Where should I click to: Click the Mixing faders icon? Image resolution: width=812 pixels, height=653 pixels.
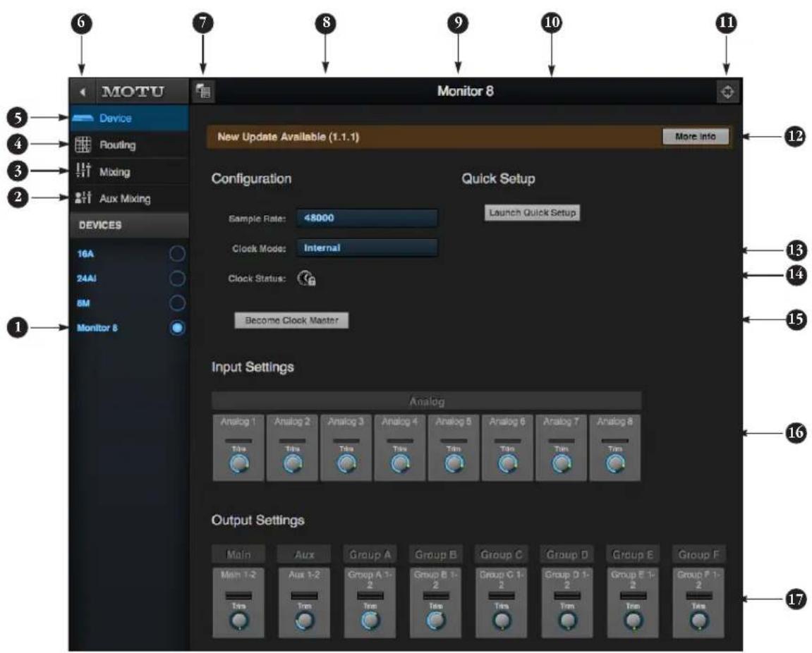pos(83,171)
